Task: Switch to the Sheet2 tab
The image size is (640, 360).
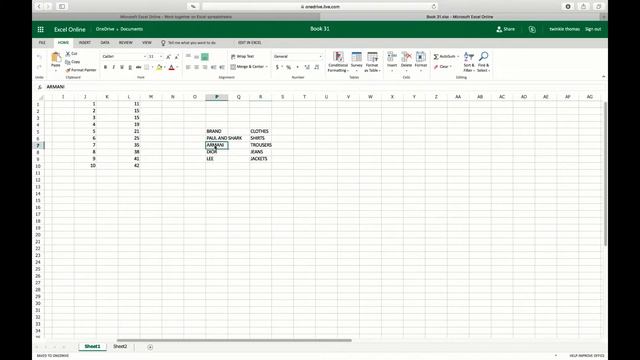Action: 120,347
